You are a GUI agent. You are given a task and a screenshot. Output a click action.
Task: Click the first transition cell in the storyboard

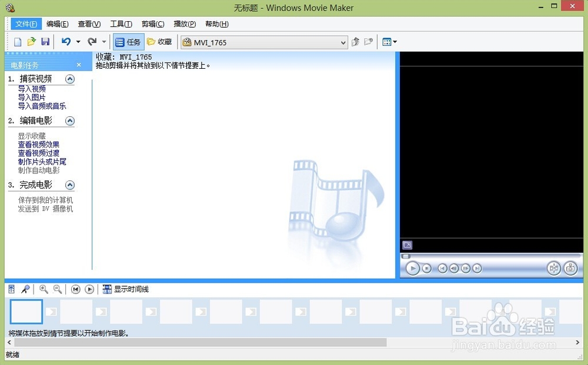tap(51, 312)
